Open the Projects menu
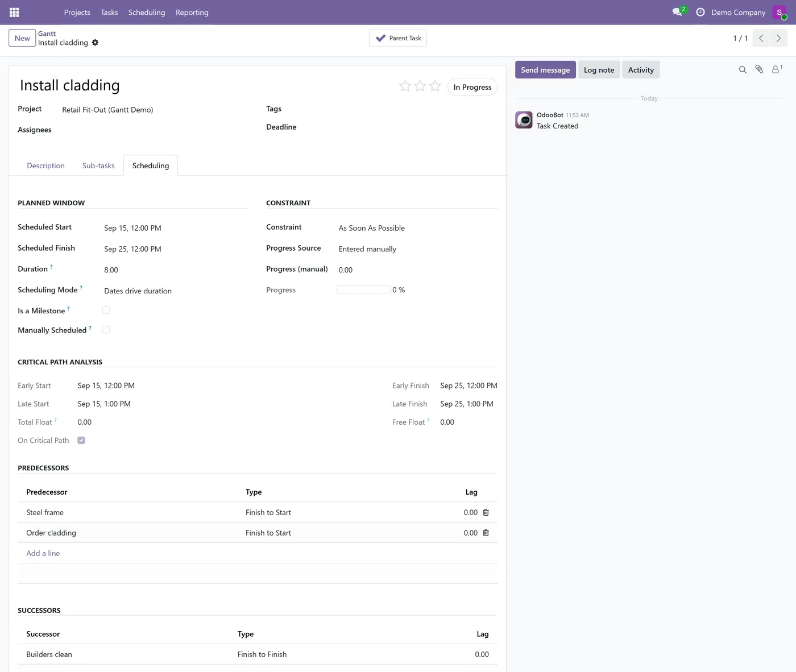The height and width of the screenshot is (672, 796). (x=77, y=12)
